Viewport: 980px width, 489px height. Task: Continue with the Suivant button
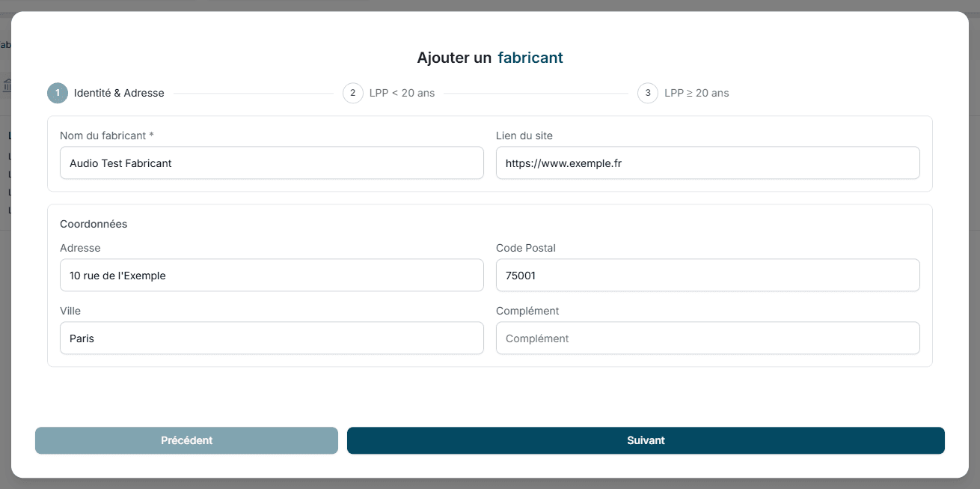(646, 440)
